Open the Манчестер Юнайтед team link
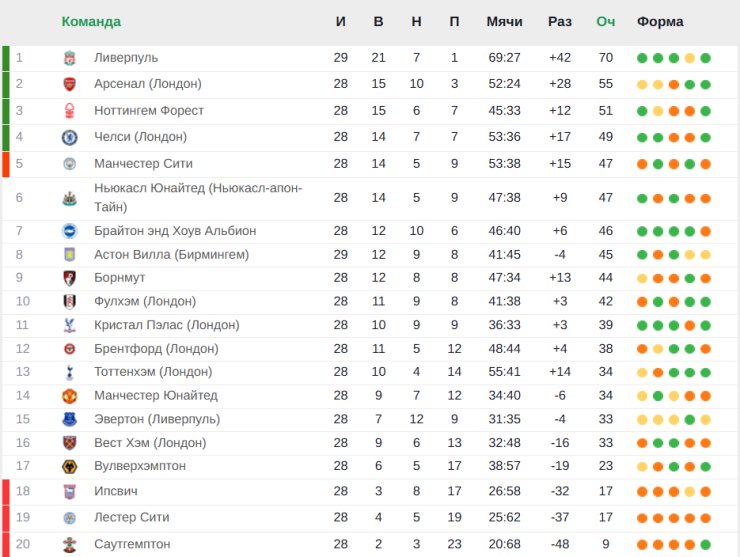This screenshot has height=557, width=740. coord(155,395)
